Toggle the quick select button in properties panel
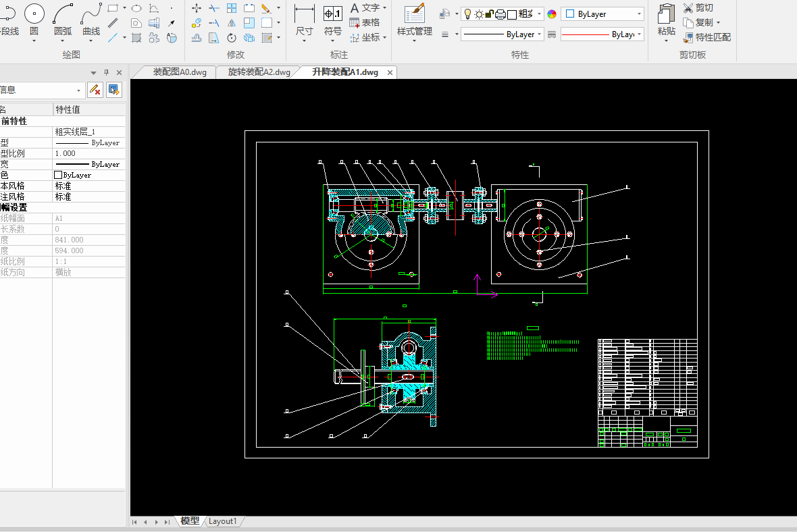Viewport: 797px width, 532px height. tap(113, 90)
